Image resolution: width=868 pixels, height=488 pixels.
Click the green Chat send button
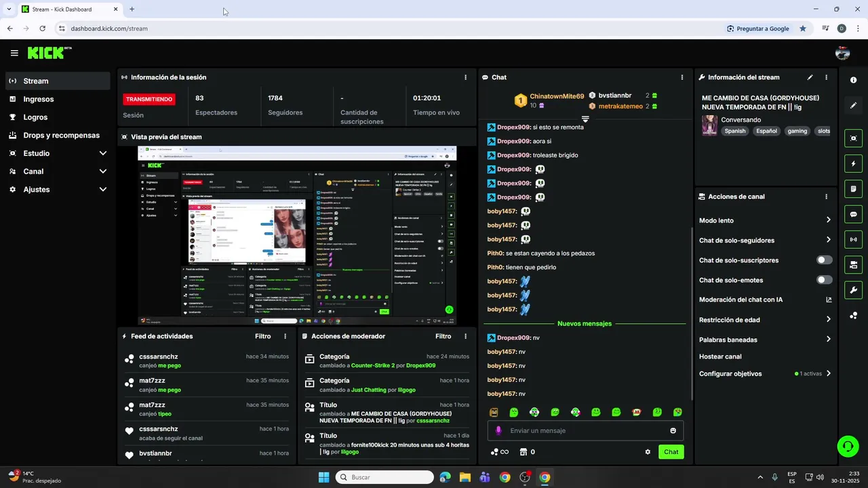[671, 452]
